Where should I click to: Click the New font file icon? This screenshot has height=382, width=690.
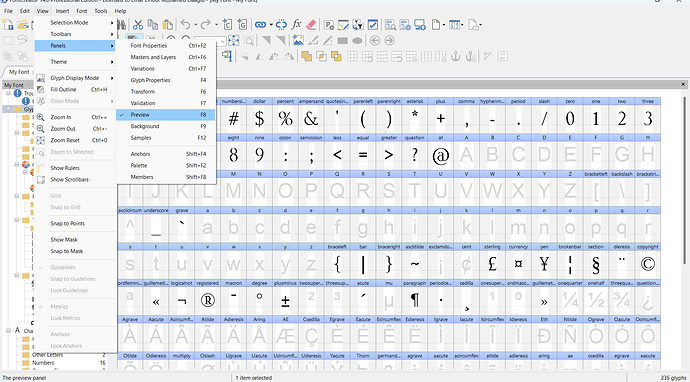7,25
